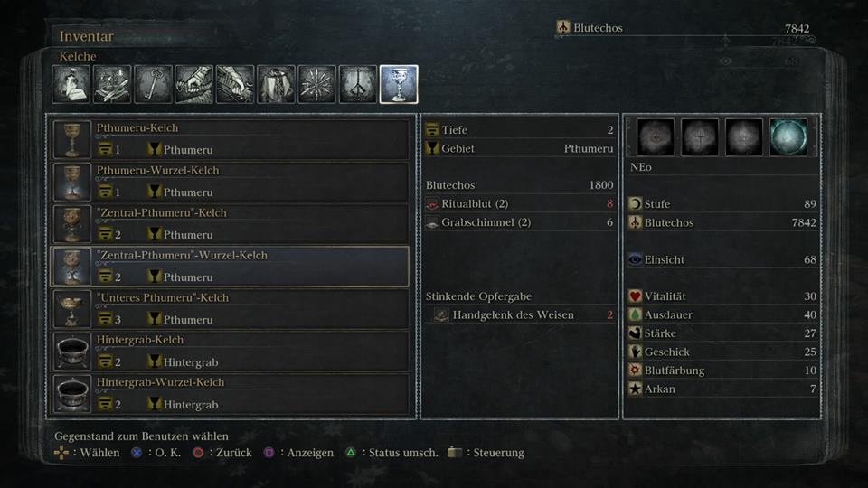Select the first inventory category icon
The height and width of the screenshot is (488, 868).
pyautogui.click(x=71, y=85)
